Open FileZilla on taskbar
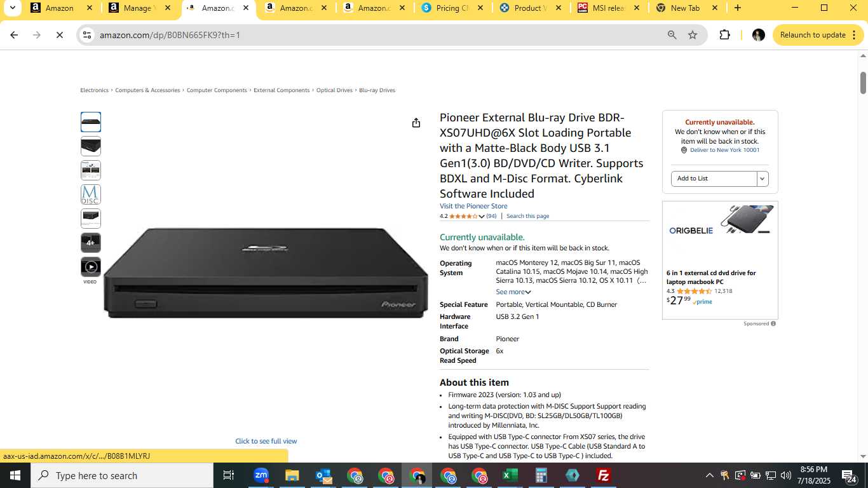This screenshot has width=868, height=488. click(604, 475)
